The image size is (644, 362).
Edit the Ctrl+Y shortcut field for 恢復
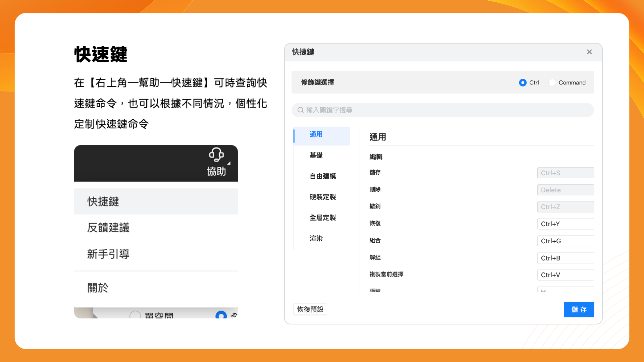coord(566,224)
